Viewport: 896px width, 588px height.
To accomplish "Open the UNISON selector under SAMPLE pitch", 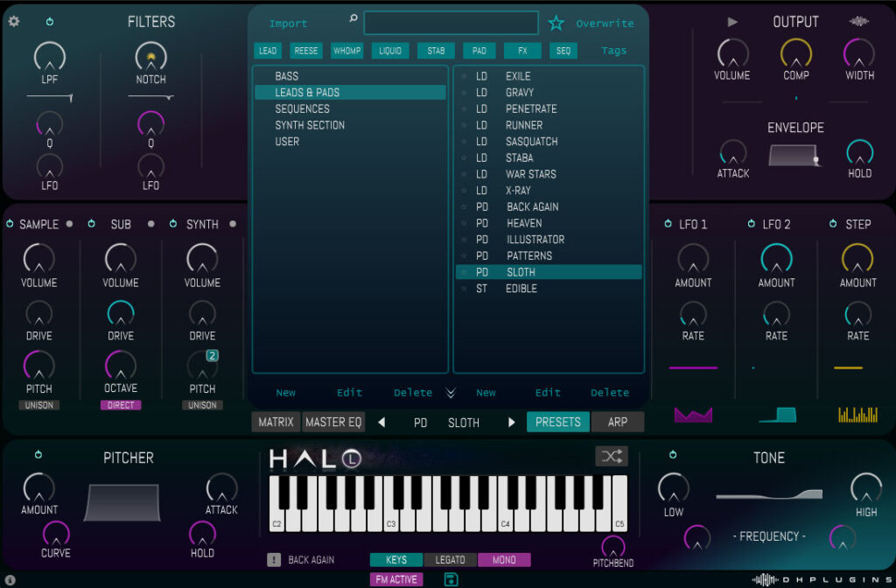I will [38, 405].
